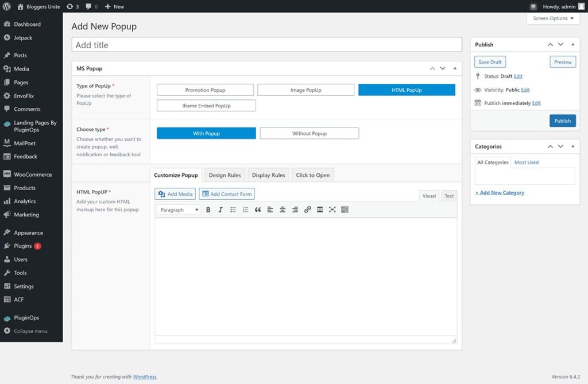Enter fullscreen mode in the editor
Image resolution: width=588 pixels, height=384 pixels.
[332, 209]
